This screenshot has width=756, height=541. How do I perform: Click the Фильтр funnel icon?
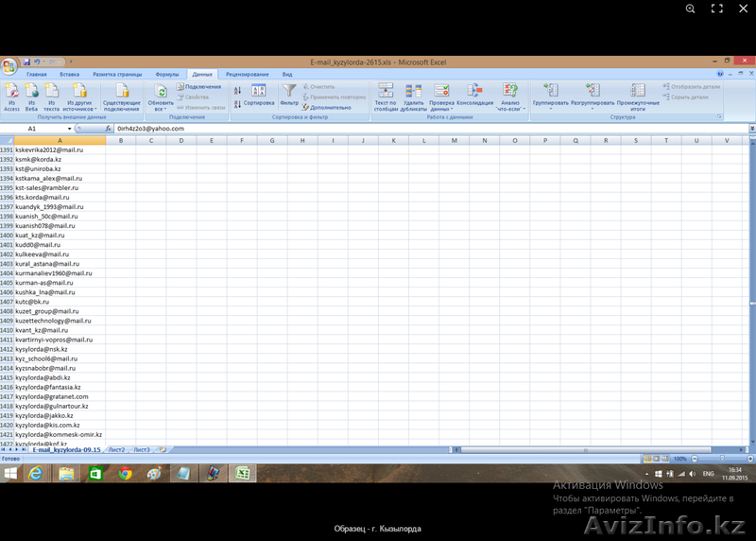click(x=289, y=96)
